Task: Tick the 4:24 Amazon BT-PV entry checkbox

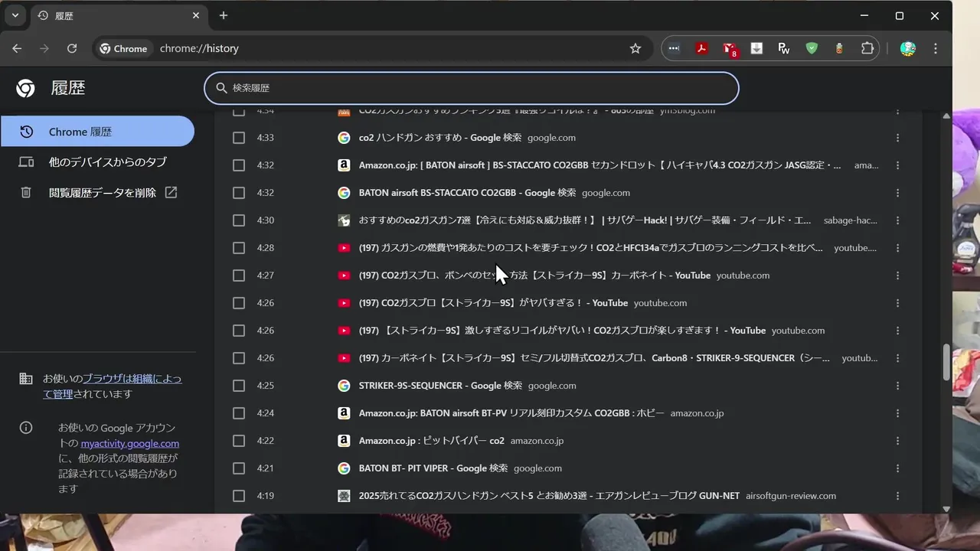Action: pos(239,413)
